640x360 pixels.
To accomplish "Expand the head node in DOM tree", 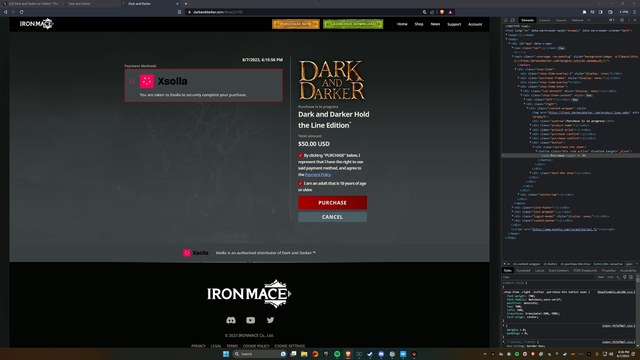I will click(x=507, y=35).
